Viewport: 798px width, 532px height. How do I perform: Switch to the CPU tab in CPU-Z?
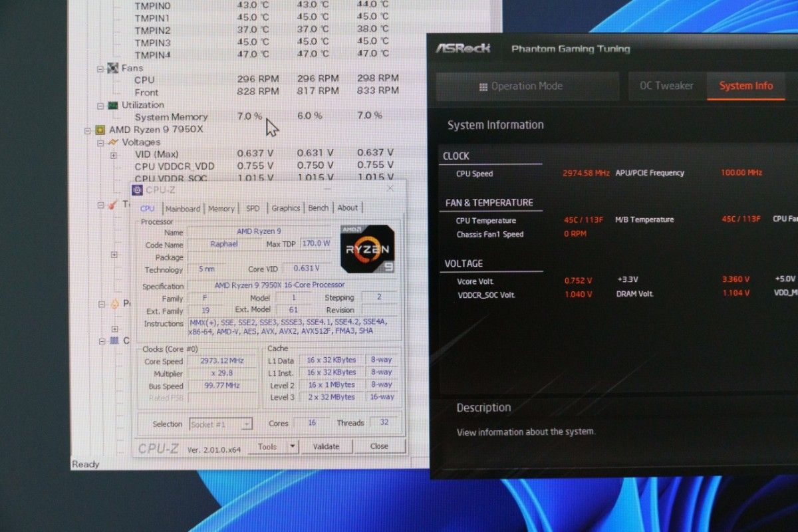click(x=148, y=208)
